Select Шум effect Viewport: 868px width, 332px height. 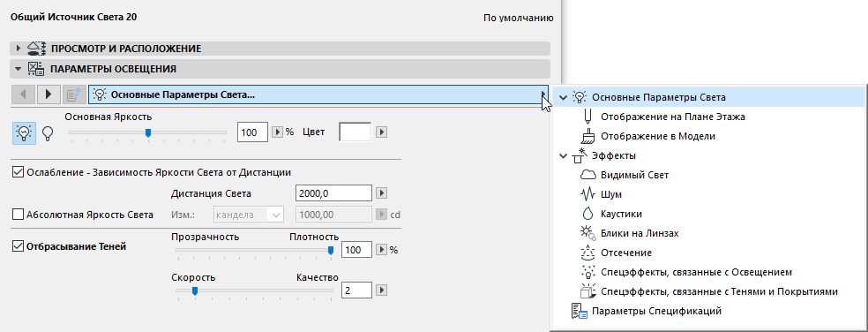[x=611, y=194]
